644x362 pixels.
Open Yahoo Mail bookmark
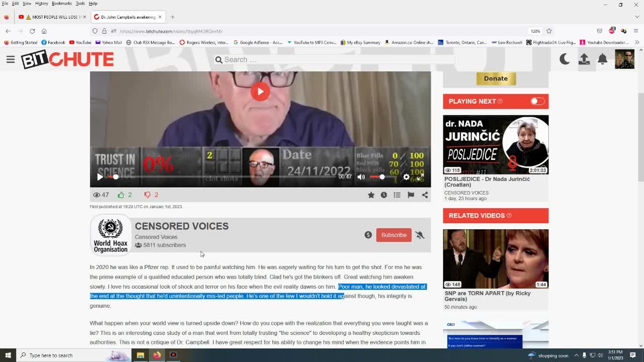click(x=108, y=42)
